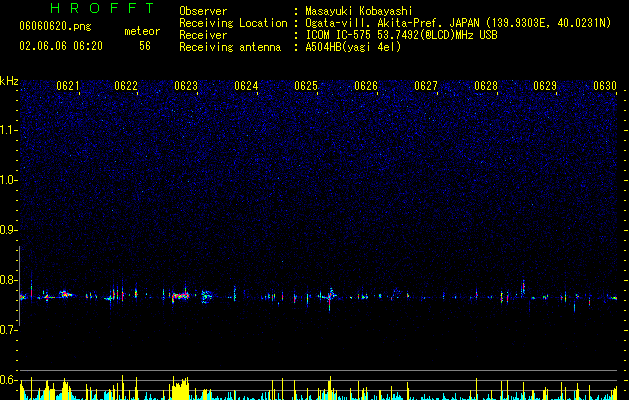Click the 0624 time marker
The image size is (629, 400).
[246, 86]
